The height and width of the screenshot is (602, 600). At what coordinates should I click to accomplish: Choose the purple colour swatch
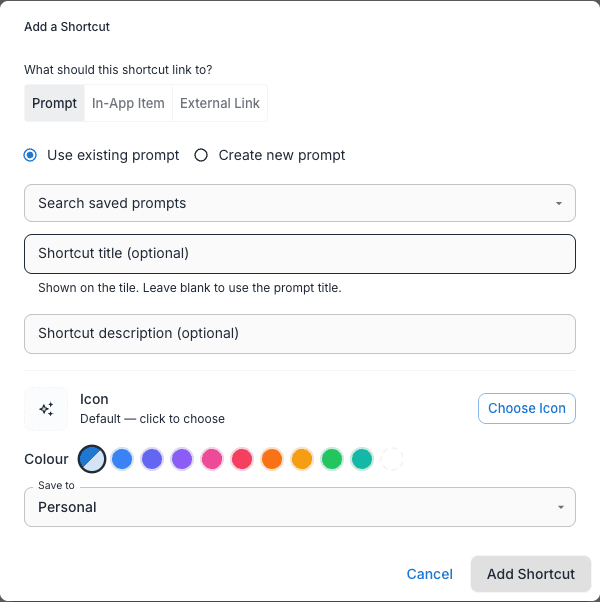click(x=182, y=459)
